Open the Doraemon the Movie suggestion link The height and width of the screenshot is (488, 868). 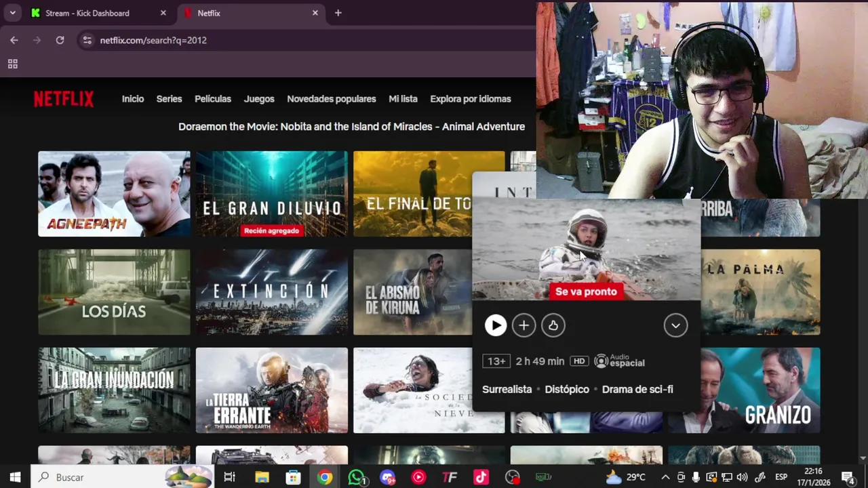[351, 127]
